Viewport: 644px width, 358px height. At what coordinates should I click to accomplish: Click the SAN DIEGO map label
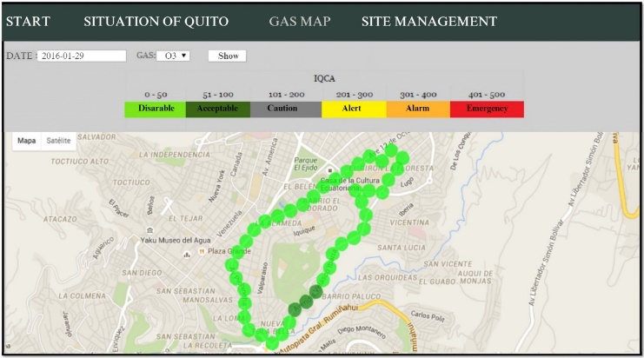[142, 273]
